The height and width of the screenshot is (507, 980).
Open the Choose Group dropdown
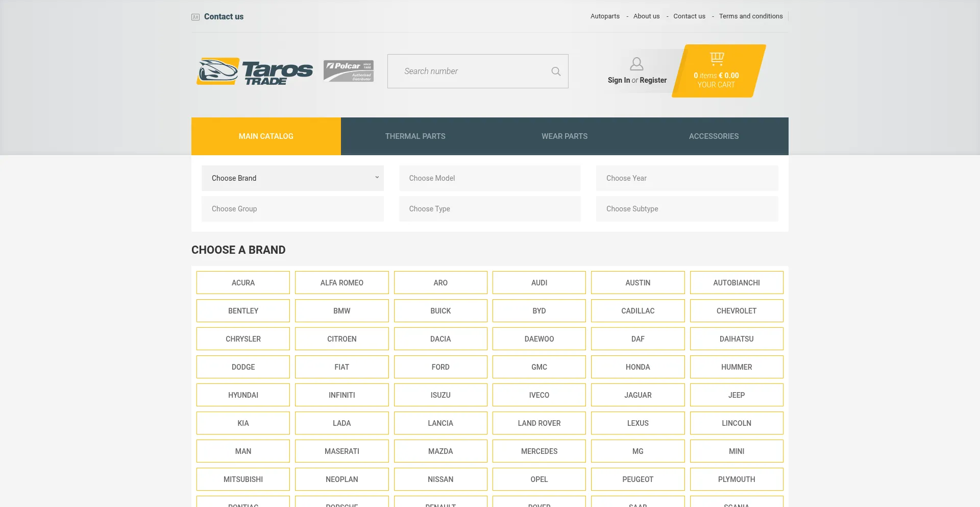click(x=292, y=209)
